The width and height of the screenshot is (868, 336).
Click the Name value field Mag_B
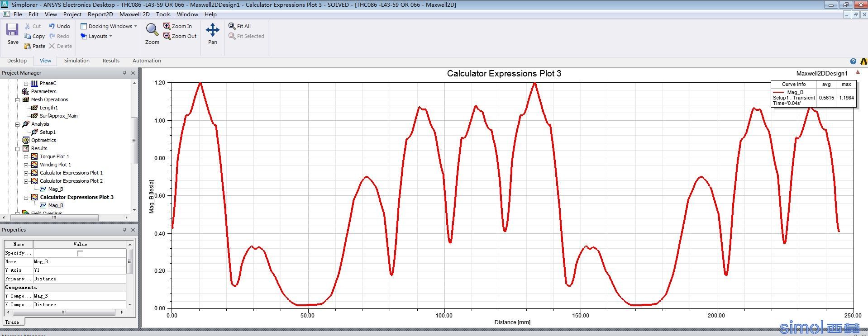coord(79,261)
